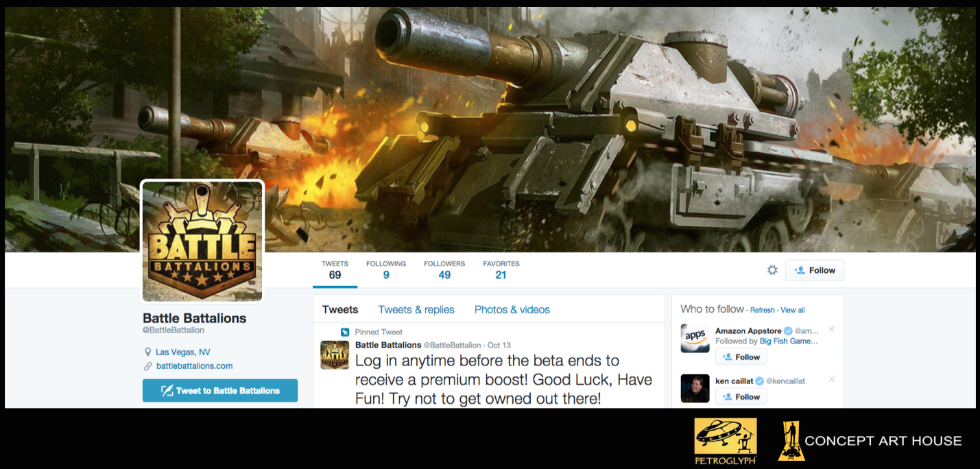Switch to the Photos & videos tab
The width and height of the screenshot is (980, 469).
tap(512, 309)
